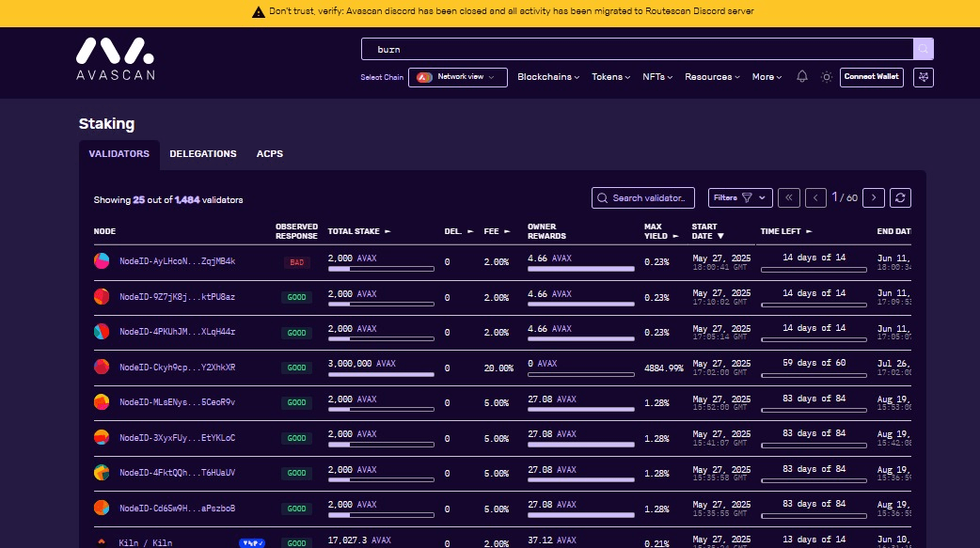Open the Blockchains menu
The height and width of the screenshot is (548, 980).
[x=548, y=77]
